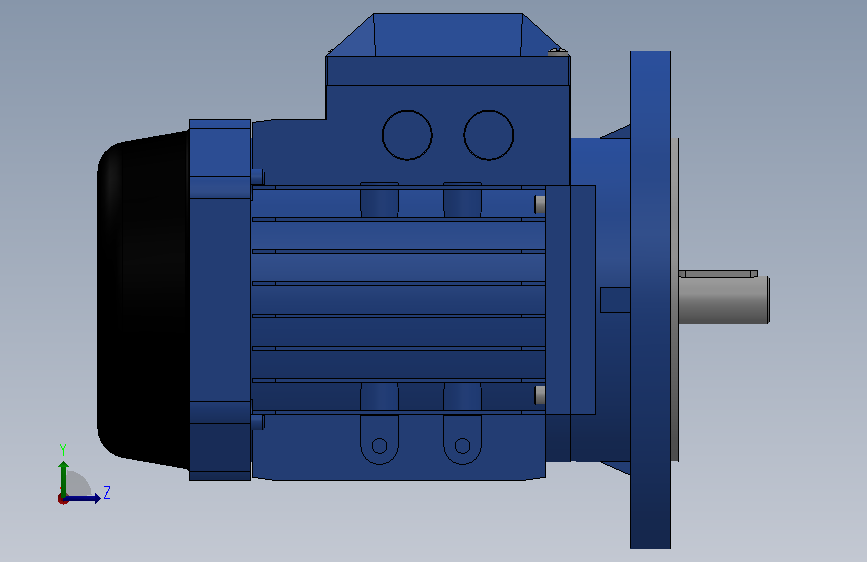867x562 pixels.
Task: Select the 'Z' axis label
Action: click(x=107, y=492)
